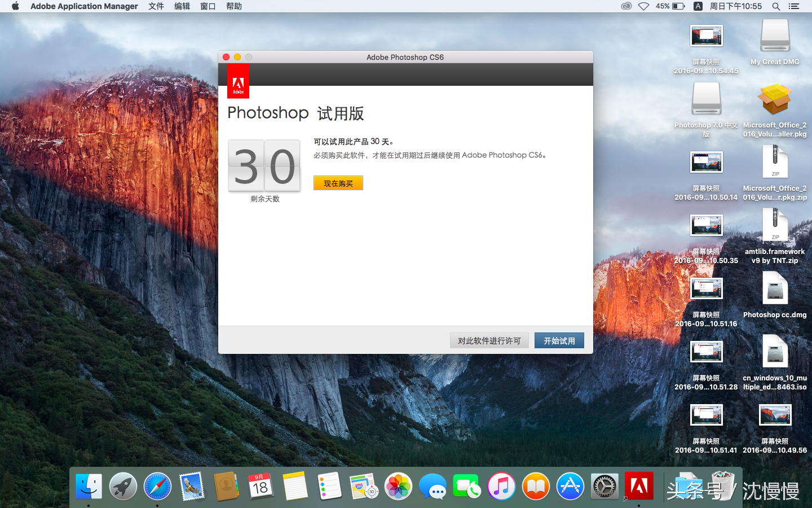
Task: Click the Adobe Photoshop CS6 title bar
Action: click(x=405, y=57)
